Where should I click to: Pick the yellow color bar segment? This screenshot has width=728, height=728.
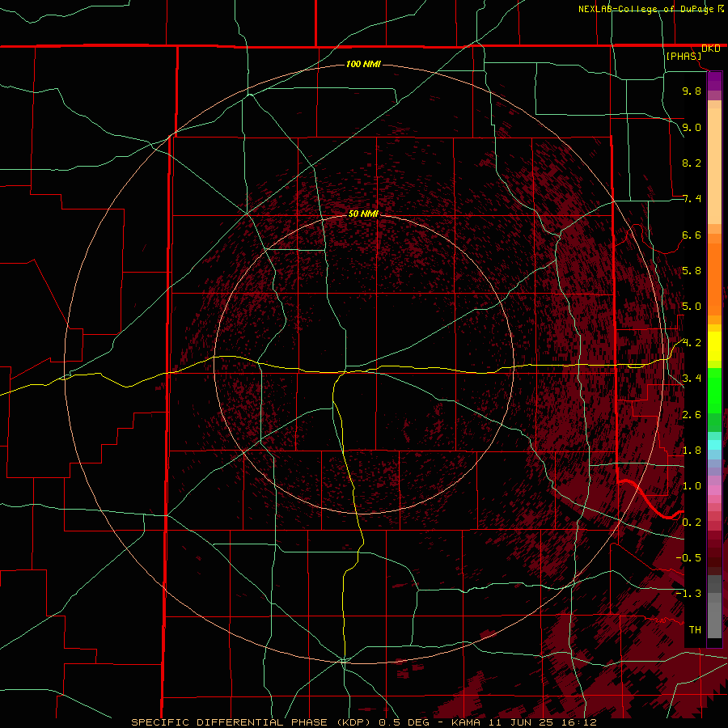tap(714, 346)
